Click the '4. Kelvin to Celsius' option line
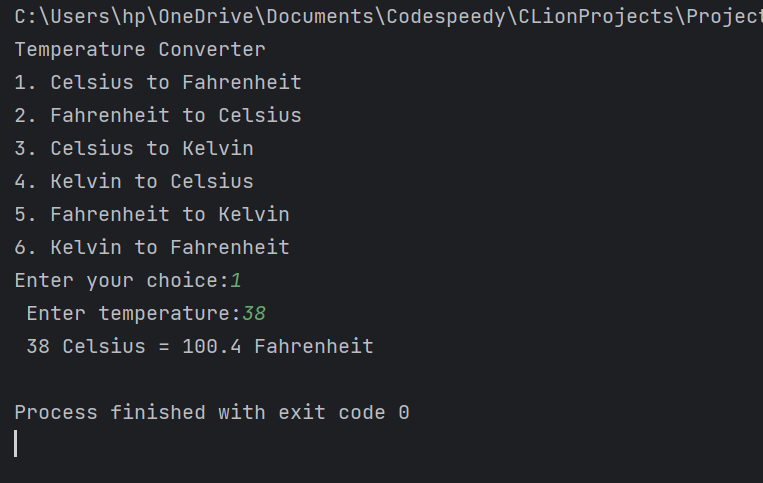 pyautogui.click(x=134, y=182)
